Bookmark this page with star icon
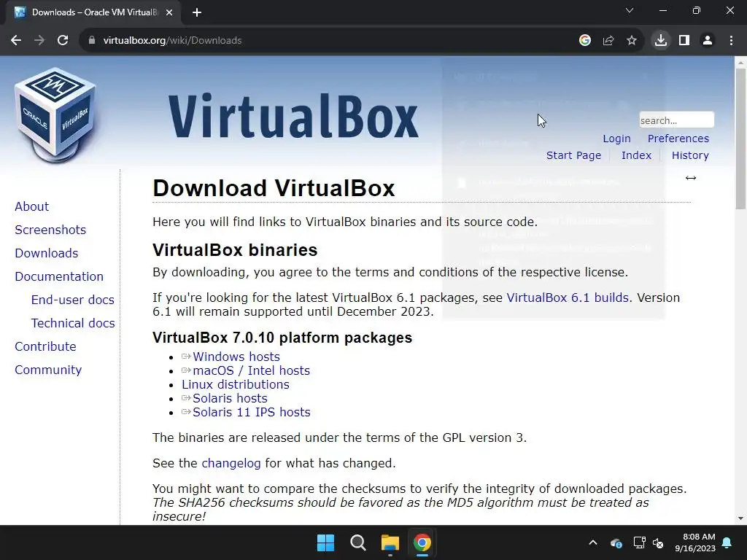 632,41
